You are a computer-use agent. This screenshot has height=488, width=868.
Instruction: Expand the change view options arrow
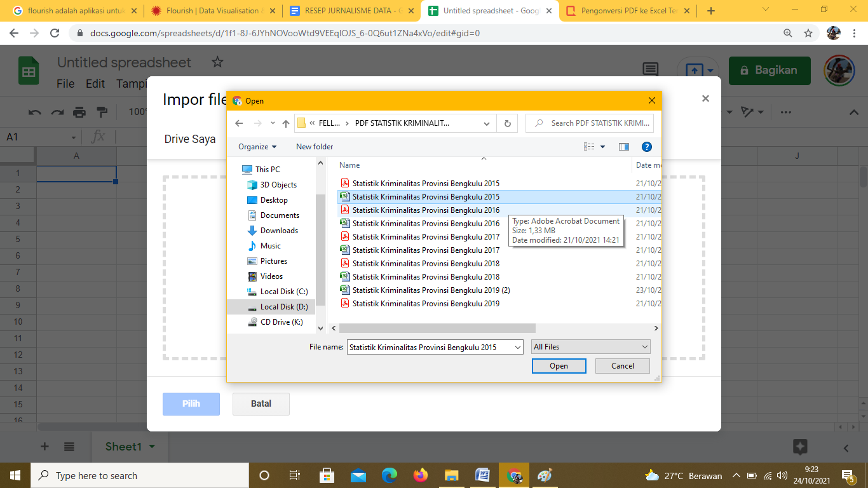(602, 147)
